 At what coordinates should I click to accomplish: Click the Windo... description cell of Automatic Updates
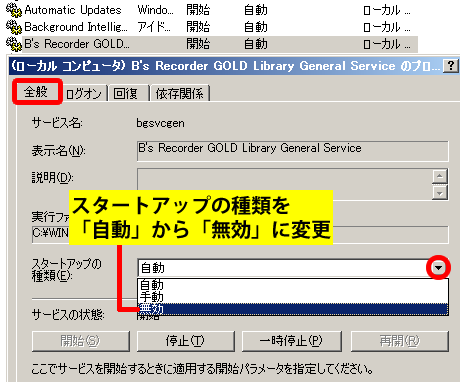click(156, 10)
